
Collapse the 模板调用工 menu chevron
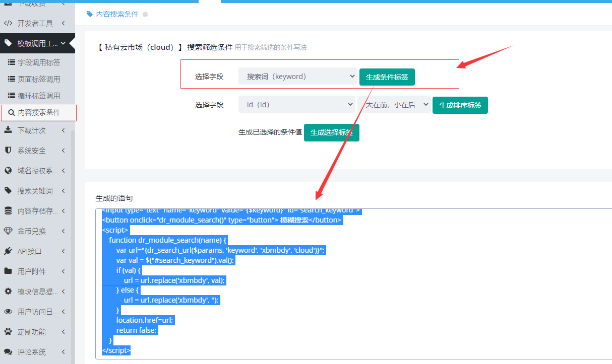[x=63, y=44]
